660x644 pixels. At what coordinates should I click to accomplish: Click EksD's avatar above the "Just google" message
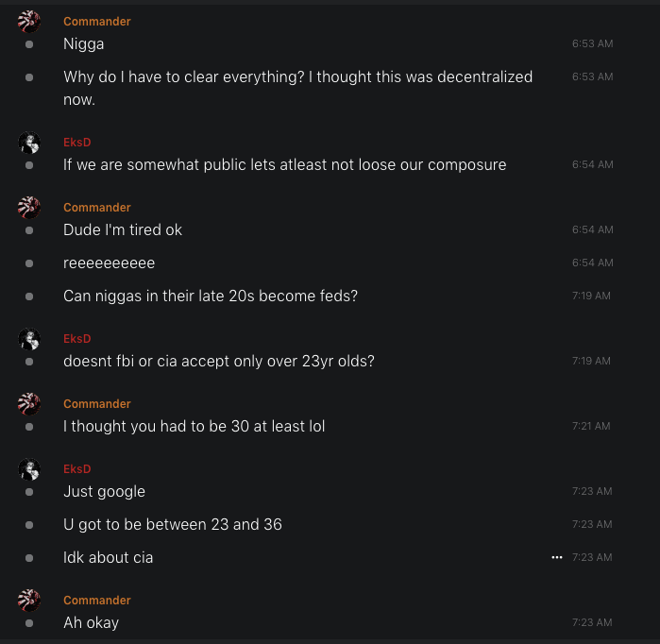tap(29, 469)
